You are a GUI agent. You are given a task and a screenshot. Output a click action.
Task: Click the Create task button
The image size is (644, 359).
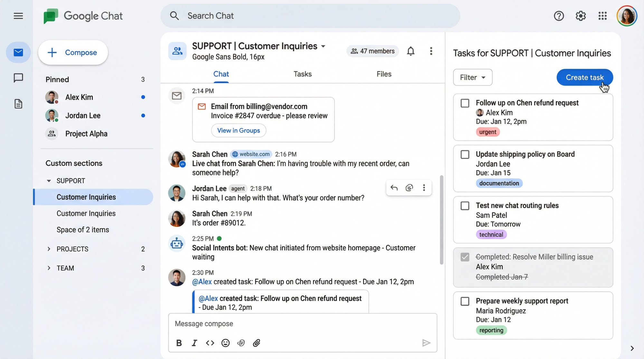[584, 77]
